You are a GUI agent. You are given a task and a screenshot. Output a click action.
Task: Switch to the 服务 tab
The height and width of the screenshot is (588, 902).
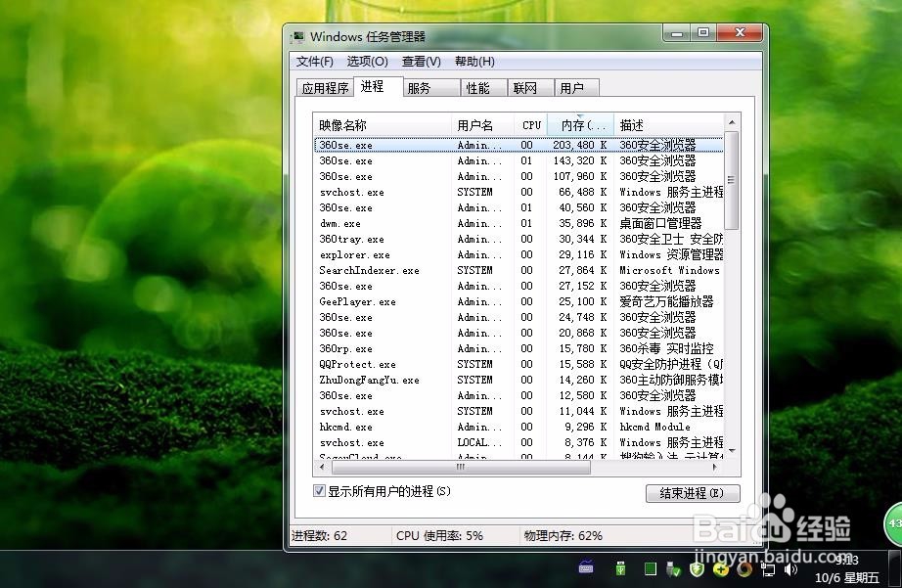coord(430,88)
